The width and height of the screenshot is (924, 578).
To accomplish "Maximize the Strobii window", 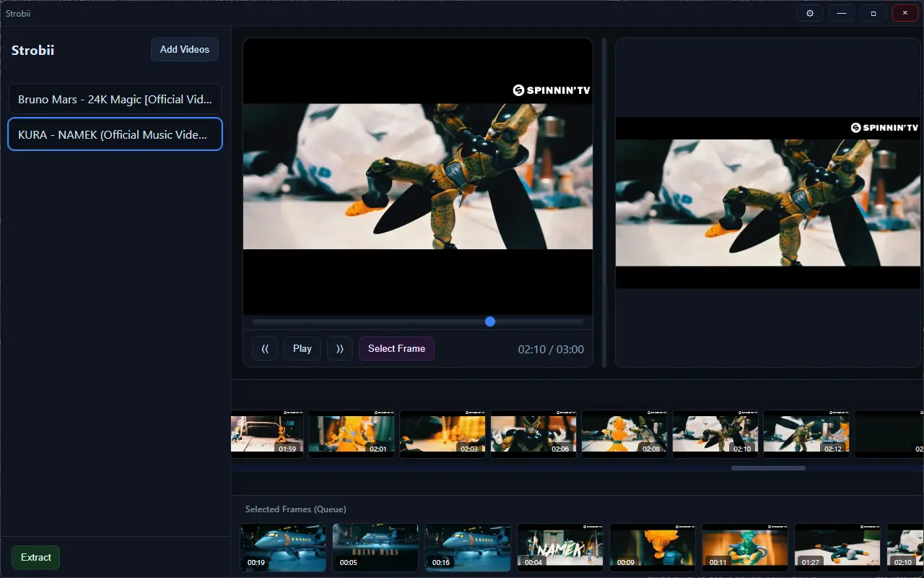I will coord(873,13).
